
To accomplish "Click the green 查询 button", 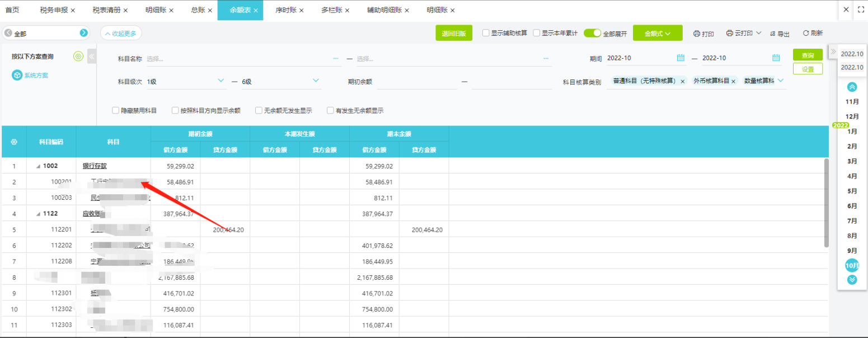I will point(808,55).
